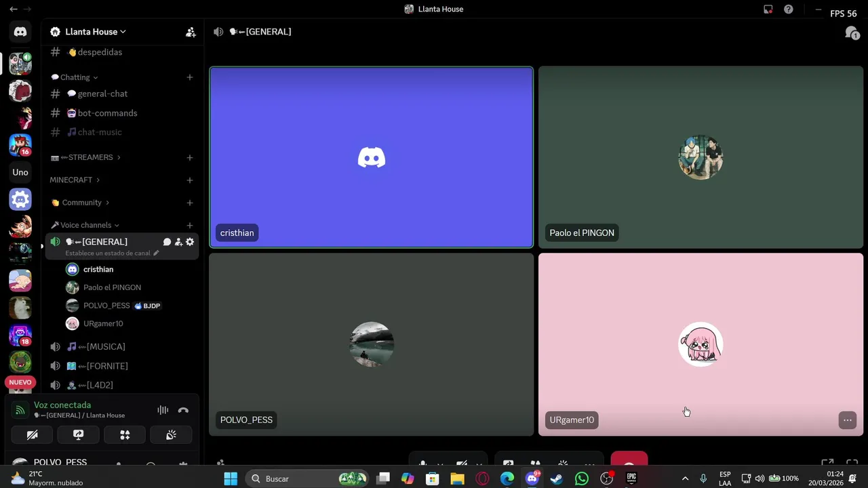Disconnect from voice using the phone icon

(183, 410)
